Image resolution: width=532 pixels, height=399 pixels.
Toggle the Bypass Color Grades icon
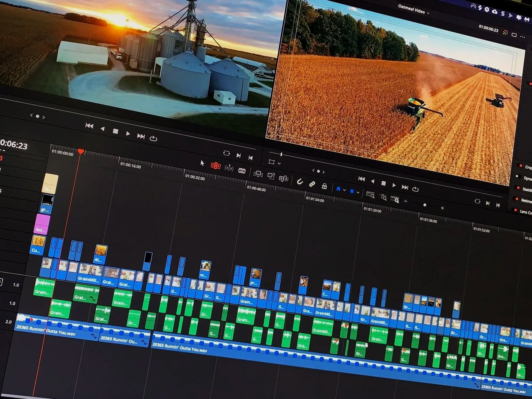(505, 33)
